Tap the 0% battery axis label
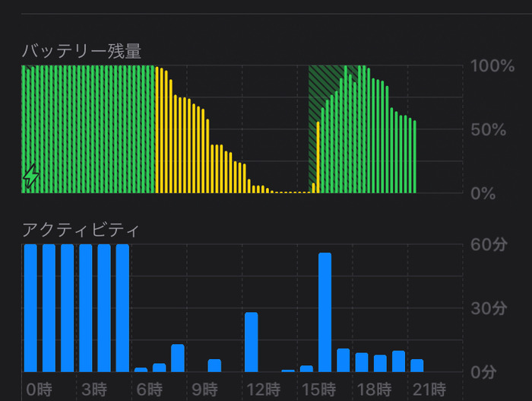The height and width of the screenshot is (401, 532). [483, 194]
